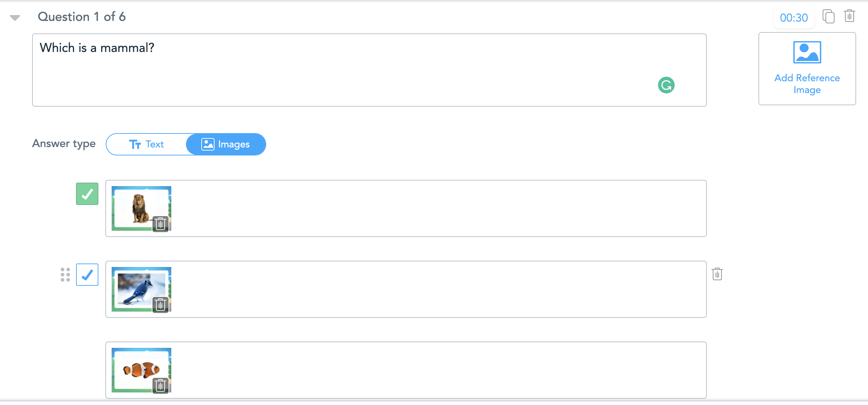Remove the clownfish image via trash icon
Screen dimensions: 868x405
pos(160,385)
